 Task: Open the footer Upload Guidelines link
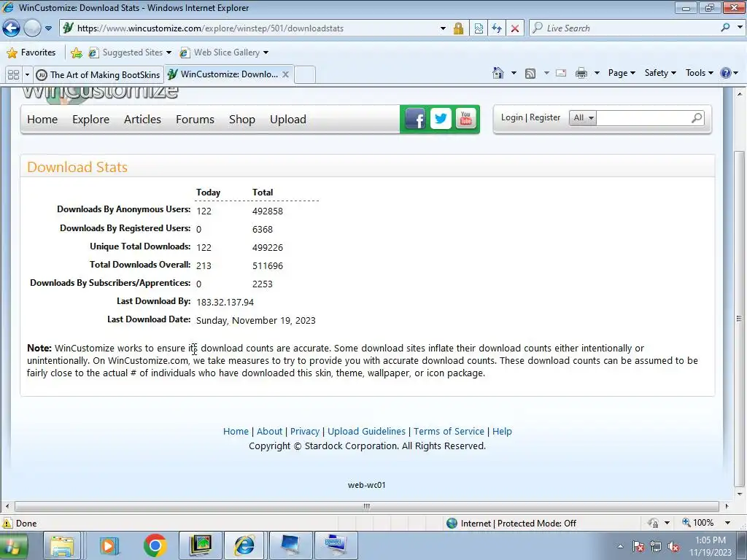(366, 432)
